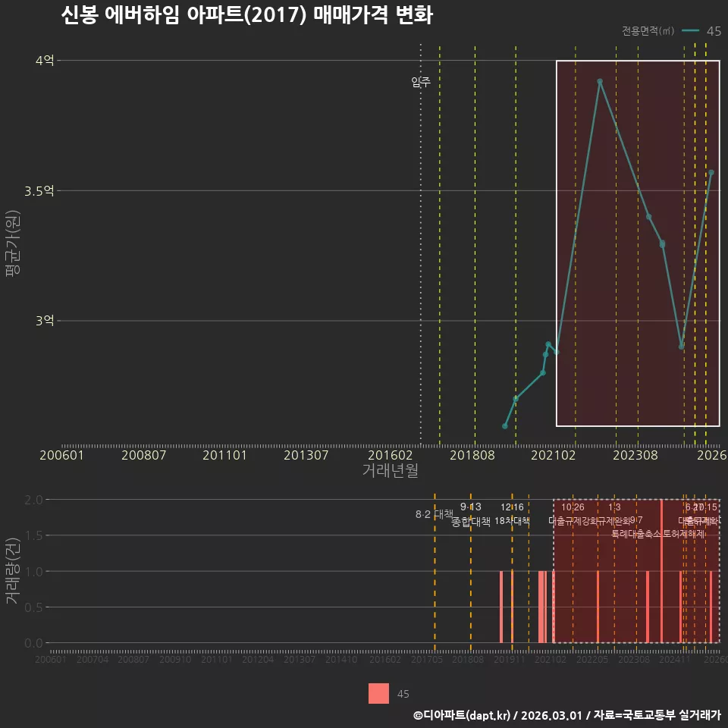Click the '0.5' volume axis label

(x=33, y=607)
